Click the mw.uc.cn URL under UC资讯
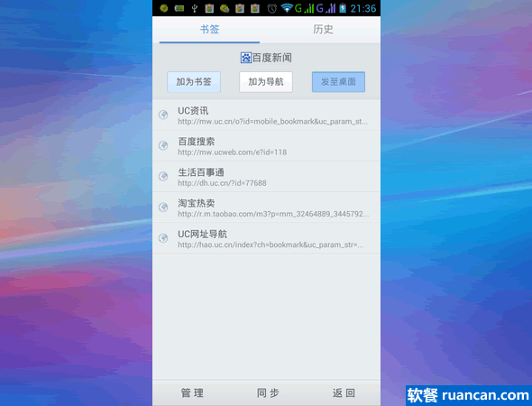The image size is (532, 406). (x=272, y=122)
